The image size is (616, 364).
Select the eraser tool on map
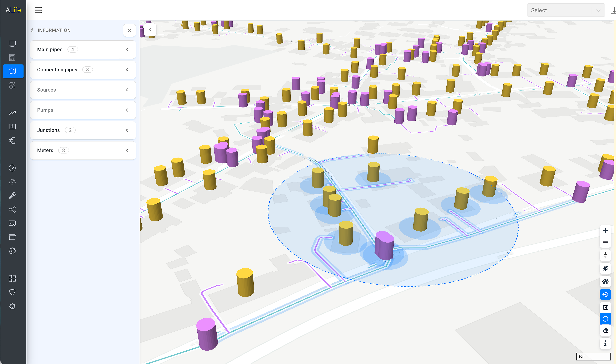click(x=605, y=330)
